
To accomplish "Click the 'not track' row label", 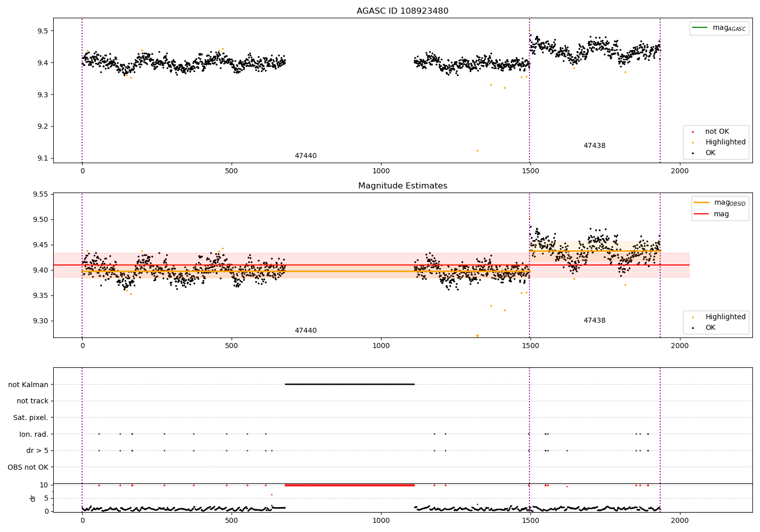I will coord(32,401).
